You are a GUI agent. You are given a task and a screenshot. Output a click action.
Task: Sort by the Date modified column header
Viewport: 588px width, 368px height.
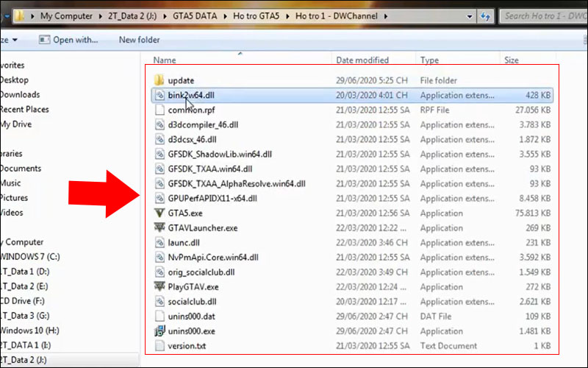(x=362, y=60)
